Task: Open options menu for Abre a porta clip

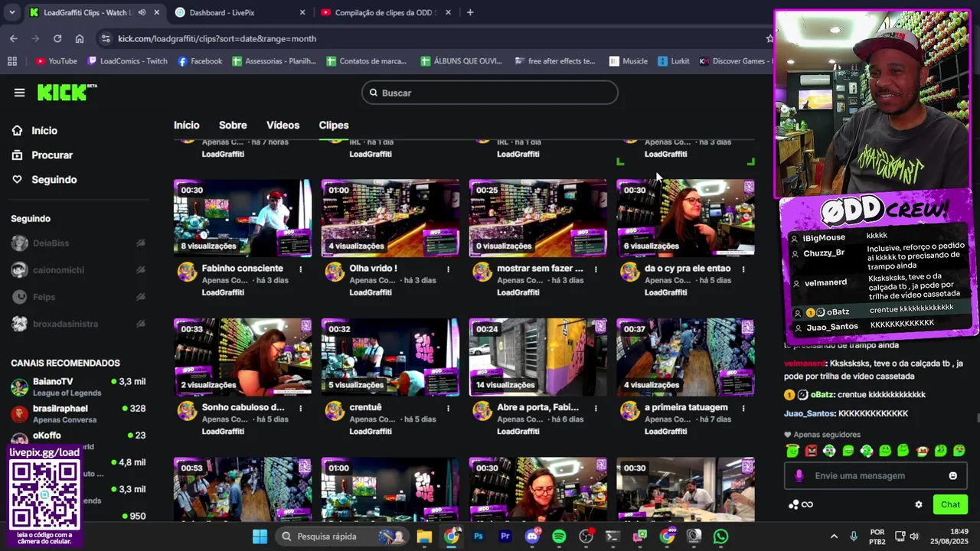Action: coord(596,408)
